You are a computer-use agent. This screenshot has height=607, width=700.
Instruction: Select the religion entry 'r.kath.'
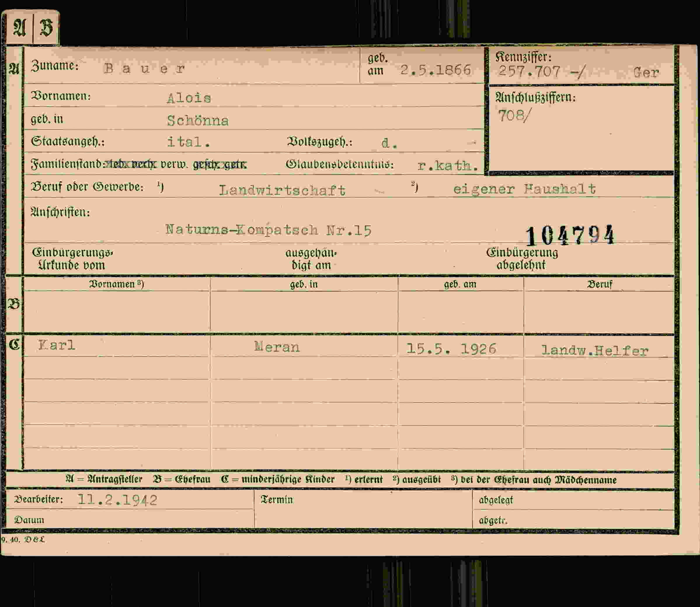point(448,166)
